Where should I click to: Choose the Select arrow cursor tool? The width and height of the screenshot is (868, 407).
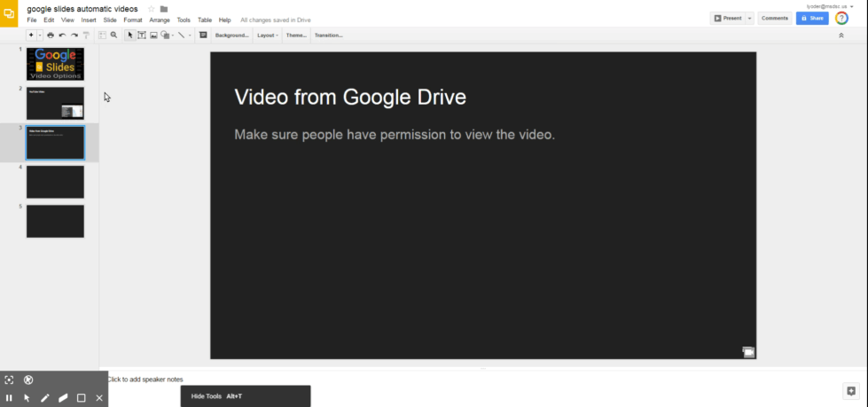pos(130,35)
